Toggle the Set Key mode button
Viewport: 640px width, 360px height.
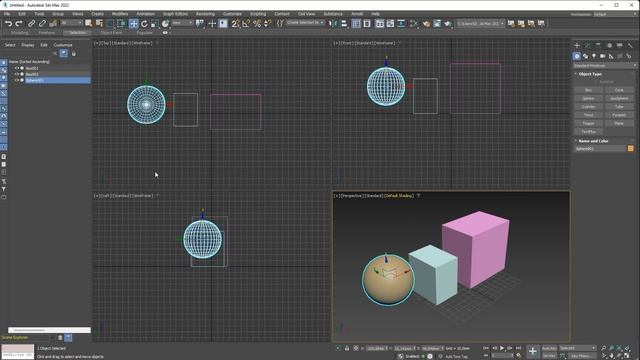(x=549, y=356)
